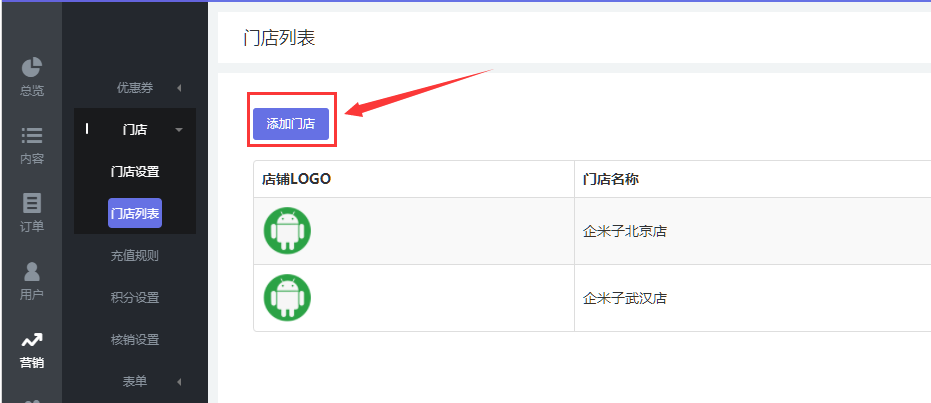Go to 充值规则 menu item
The image size is (931, 403).
click(135, 256)
